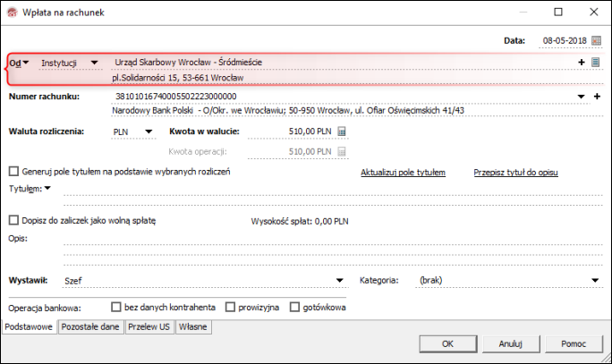Open the contractor list icon in payer row
This screenshot has height=364, width=612.
click(x=595, y=63)
